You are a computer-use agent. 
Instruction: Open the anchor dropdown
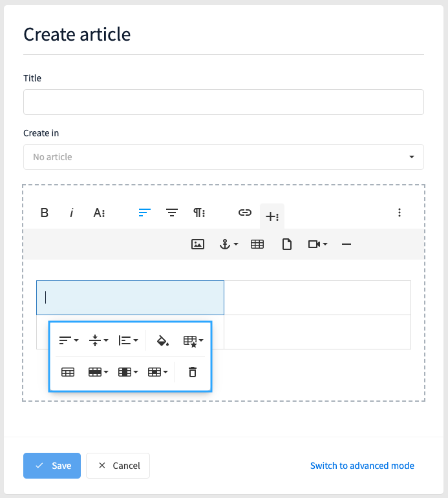(229, 244)
